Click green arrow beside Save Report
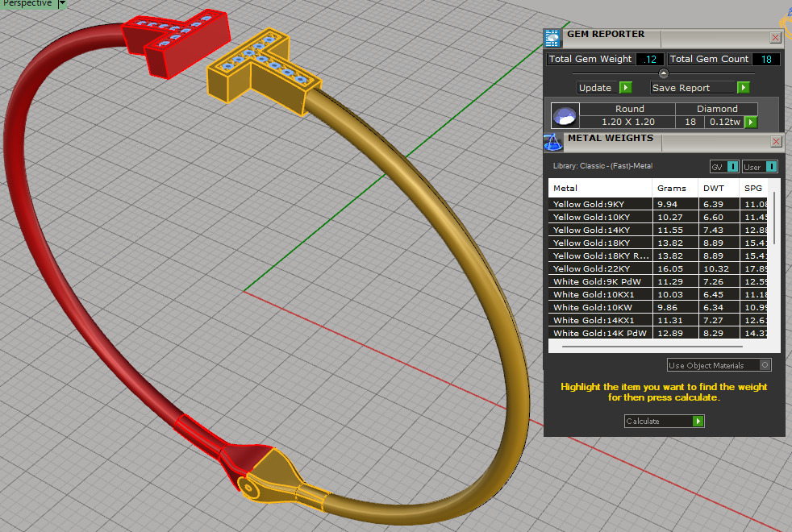Image resolution: width=792 pixels, height=532 pixels. (743, 87)
